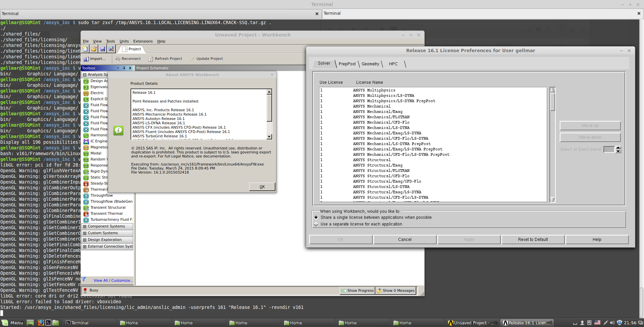Expand the Custom Systems group
Image resolution: width=644 pixels, height=327 pixels.
click(85, 233)
